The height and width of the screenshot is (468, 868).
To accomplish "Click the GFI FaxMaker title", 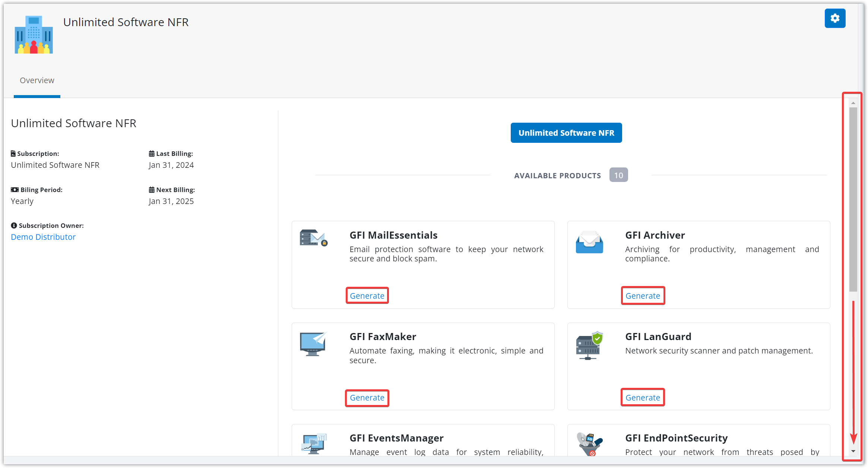I will point(383,337).
